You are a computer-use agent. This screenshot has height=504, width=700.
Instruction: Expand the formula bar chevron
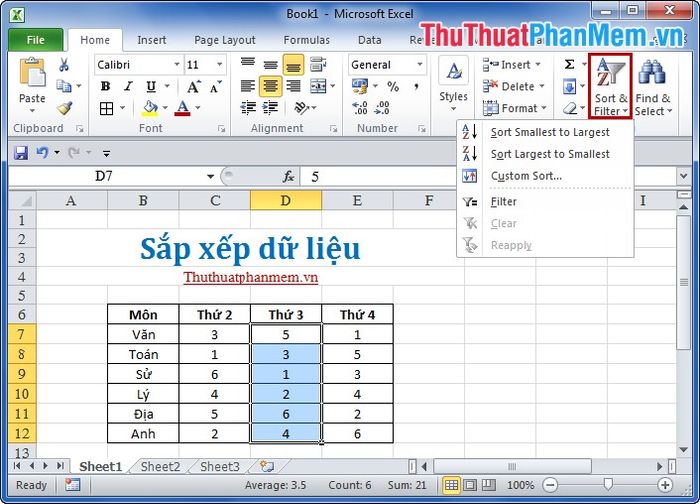[683, 176]
